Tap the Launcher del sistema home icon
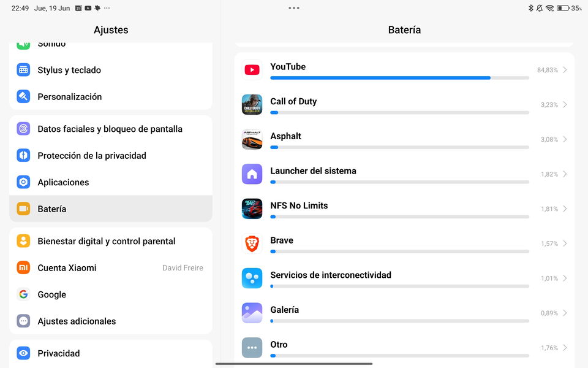588x368 pixels. point(252,174)
